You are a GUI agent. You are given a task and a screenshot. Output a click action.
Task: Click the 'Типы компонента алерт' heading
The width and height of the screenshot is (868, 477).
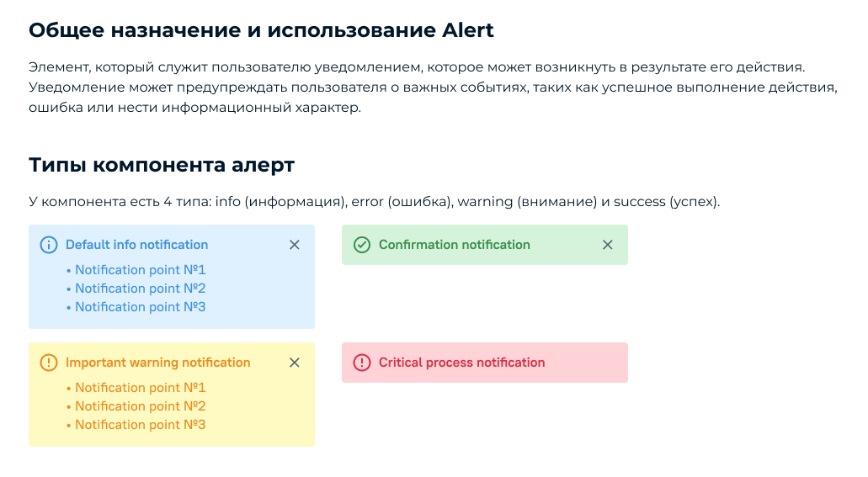click(162, 165)
